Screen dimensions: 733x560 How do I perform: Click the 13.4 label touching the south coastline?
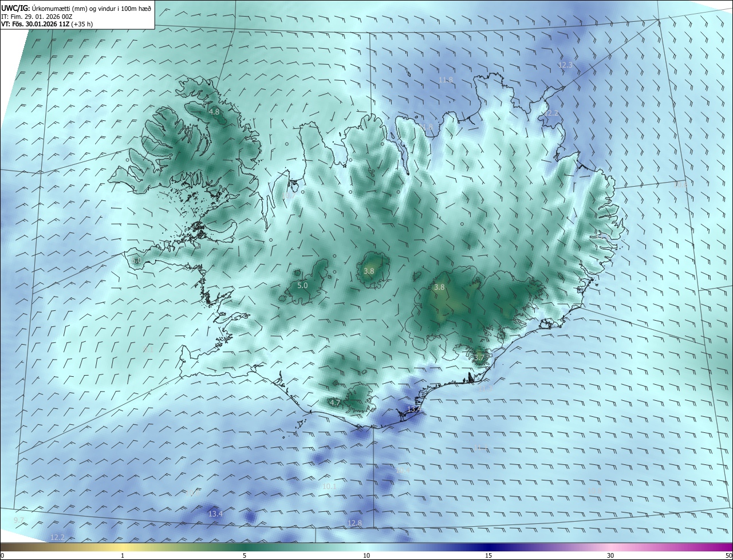413,409
